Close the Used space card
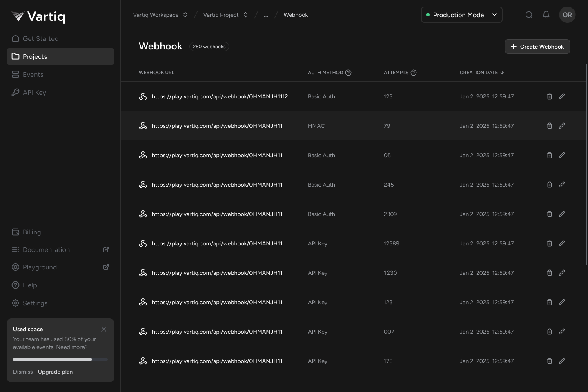 click(x=104, y=329)
